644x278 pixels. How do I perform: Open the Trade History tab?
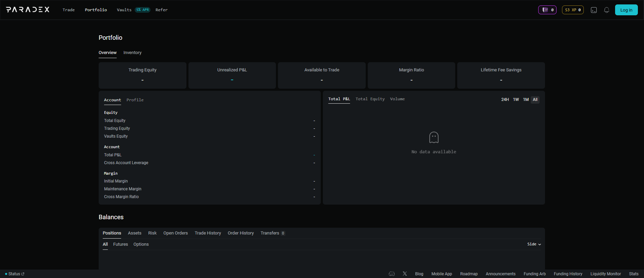(x=208, y=233)
